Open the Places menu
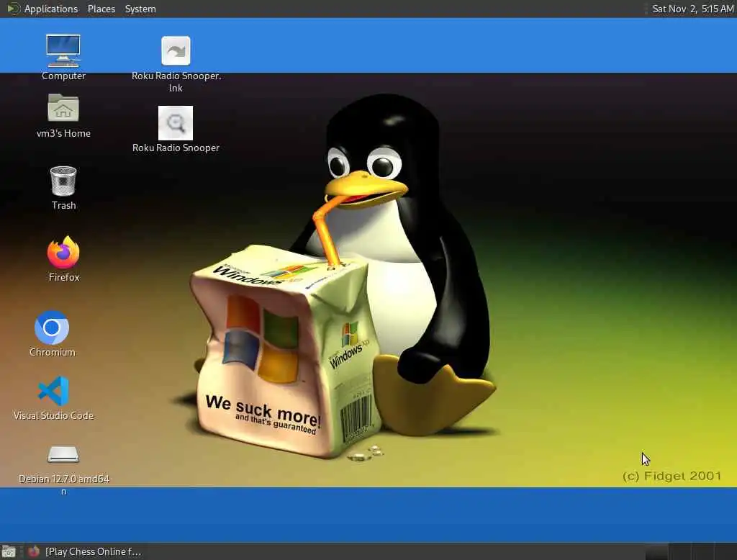This screenshot has height=560, width=737. pyautogui.click(x=101, y=9)
